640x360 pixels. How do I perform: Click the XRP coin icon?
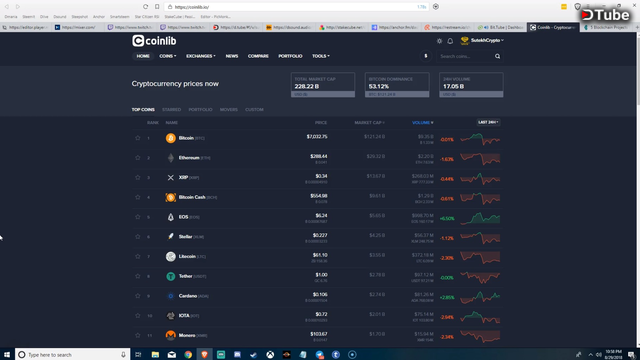[x=171, y=178]
